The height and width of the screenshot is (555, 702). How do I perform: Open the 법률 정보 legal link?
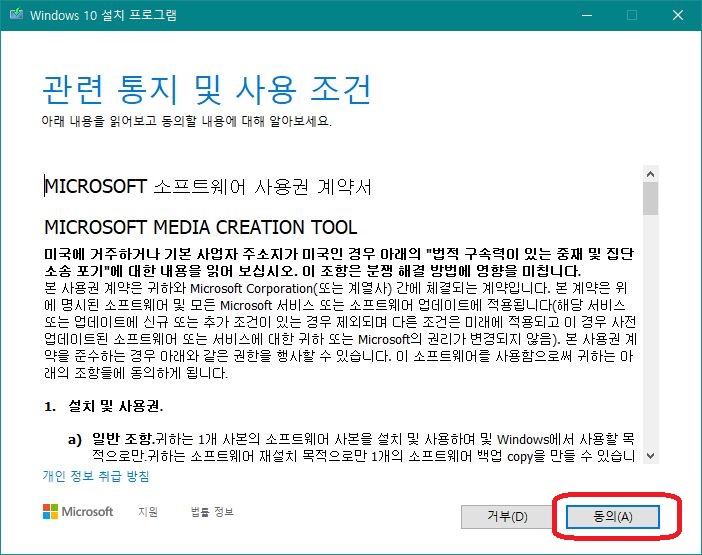point(212,512)
